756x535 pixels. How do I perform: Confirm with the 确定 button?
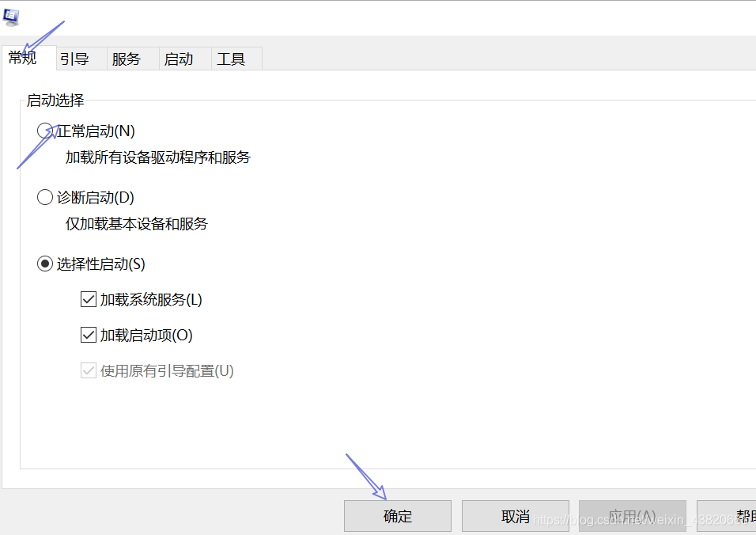click(398, 516)
